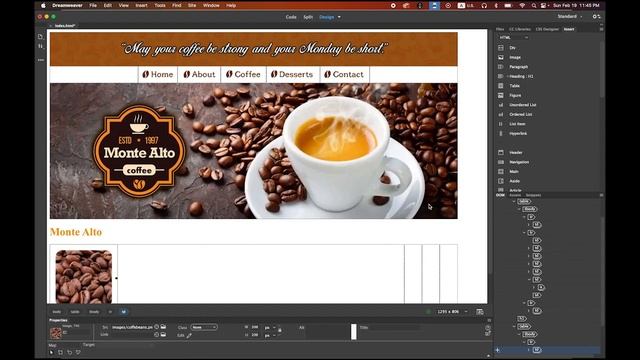
Task: Insert an Unordered List
Action: pos(522,105)
